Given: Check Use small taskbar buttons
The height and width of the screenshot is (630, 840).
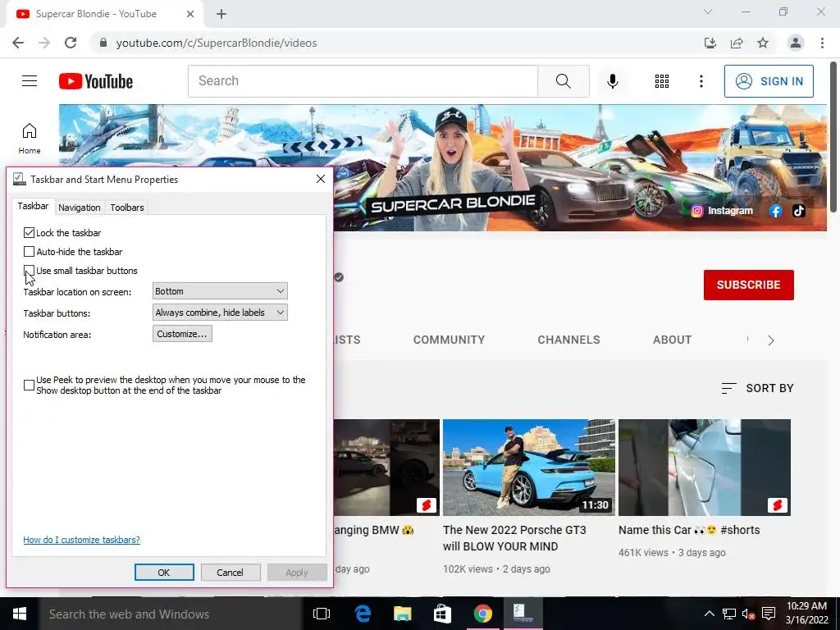Looking at the screenshot, I should [x=29, y=271].
